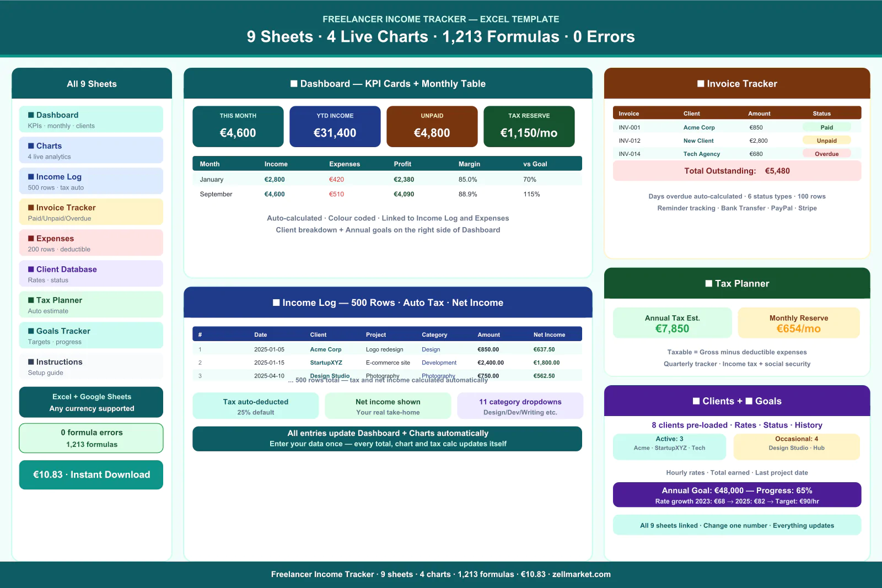Click the teal icon next to Goals Tracker
Screen dimensions: 882x588
coord(31,331)
